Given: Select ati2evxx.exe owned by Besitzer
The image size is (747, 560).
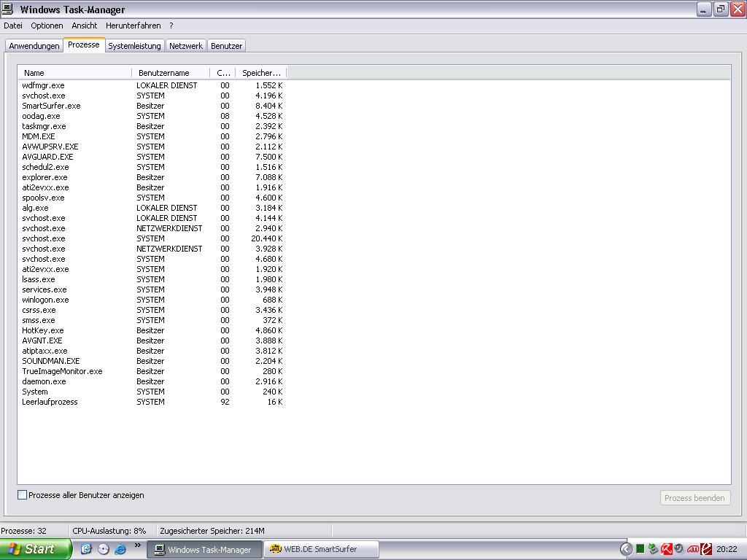Looking at the screenshot, I should tap(152, 187).
